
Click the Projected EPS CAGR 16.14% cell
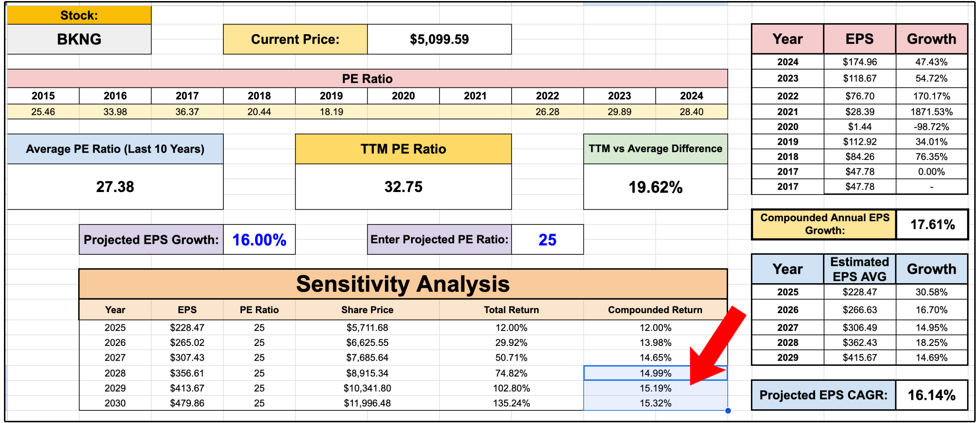(931, 395)
